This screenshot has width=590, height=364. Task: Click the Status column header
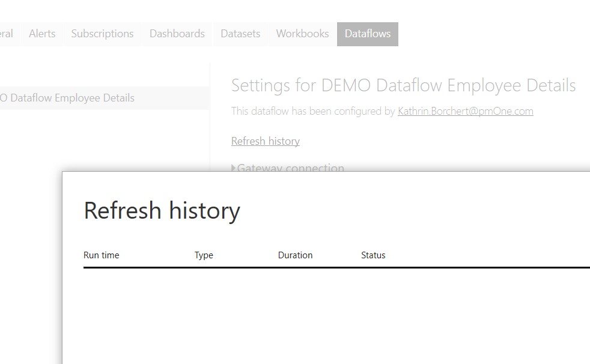pos(373,255)
